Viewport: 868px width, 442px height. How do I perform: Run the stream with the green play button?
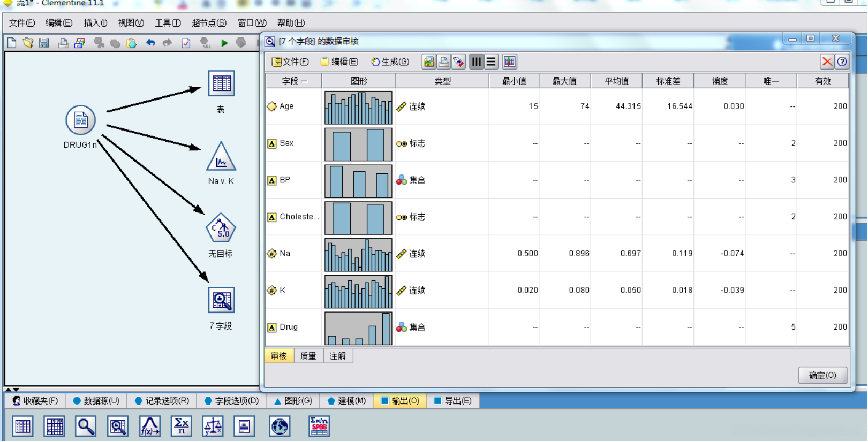224,43
